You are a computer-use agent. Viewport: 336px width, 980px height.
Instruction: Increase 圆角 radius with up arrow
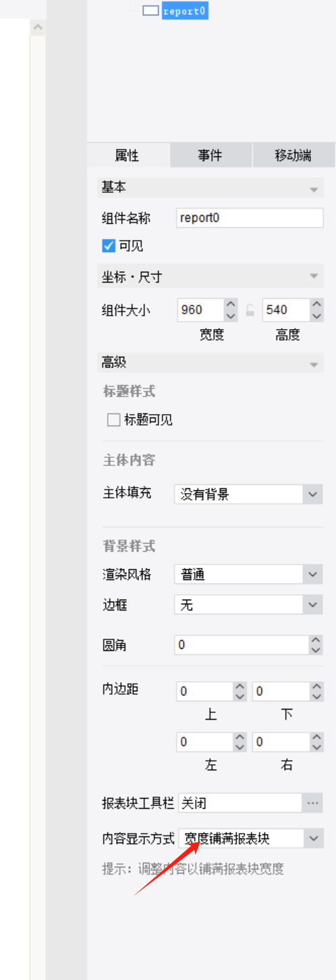tap(316, 640)
